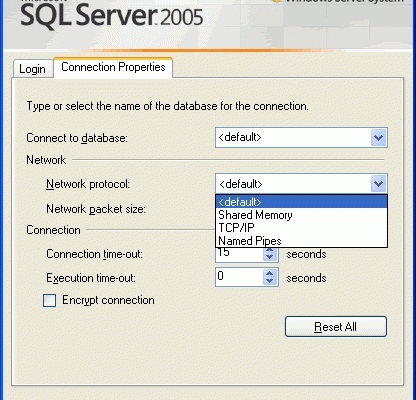Decrease Execution time-out with down arrow
416x400 pixels.
click(x=270, y=281)
